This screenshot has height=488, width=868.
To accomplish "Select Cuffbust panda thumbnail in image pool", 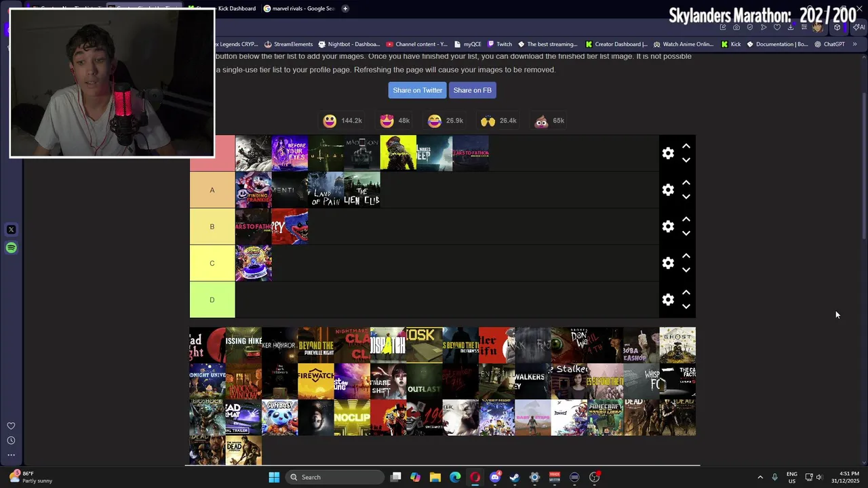I will tap(279, 418).
